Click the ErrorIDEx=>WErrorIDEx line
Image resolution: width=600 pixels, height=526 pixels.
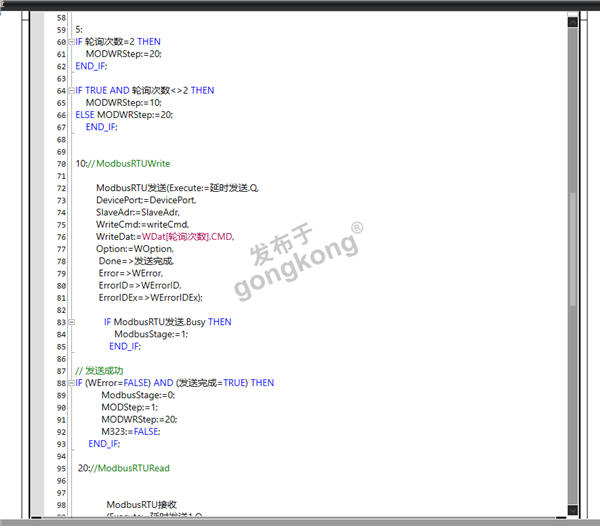tap(150, 297)
